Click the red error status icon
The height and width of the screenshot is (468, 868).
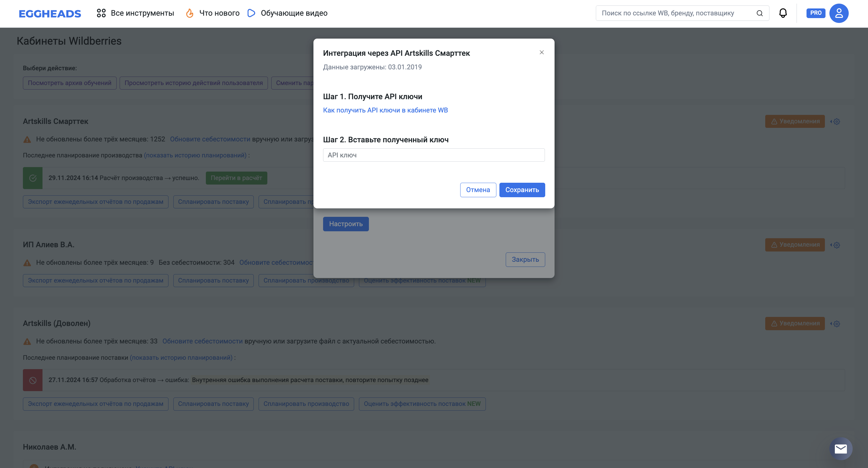[33, 380]
